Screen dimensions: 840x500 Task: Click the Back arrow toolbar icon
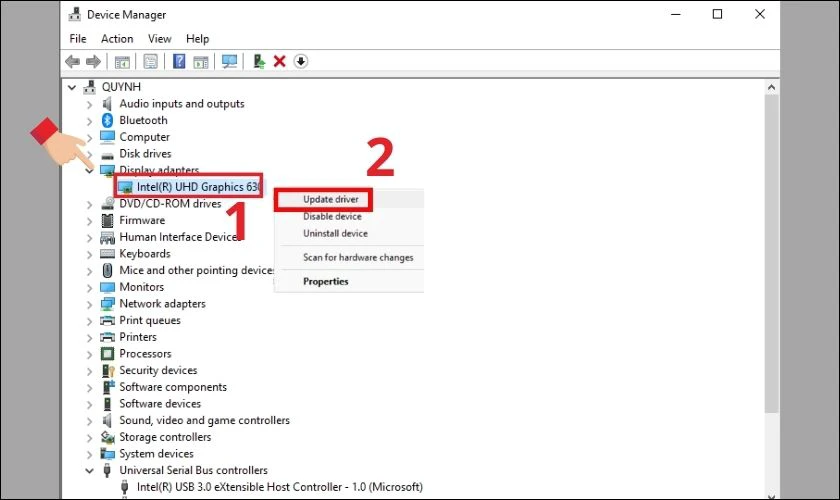(72, 62)
